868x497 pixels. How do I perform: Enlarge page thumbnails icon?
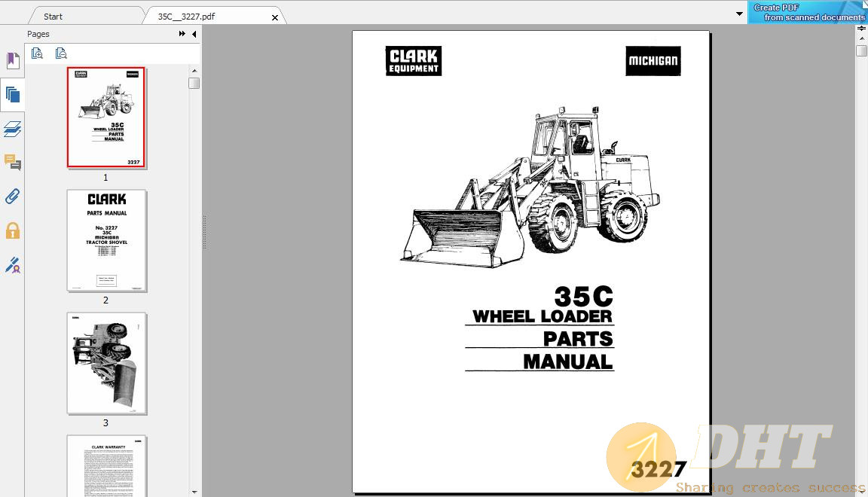pyautogui.click(x=37, y=53)
